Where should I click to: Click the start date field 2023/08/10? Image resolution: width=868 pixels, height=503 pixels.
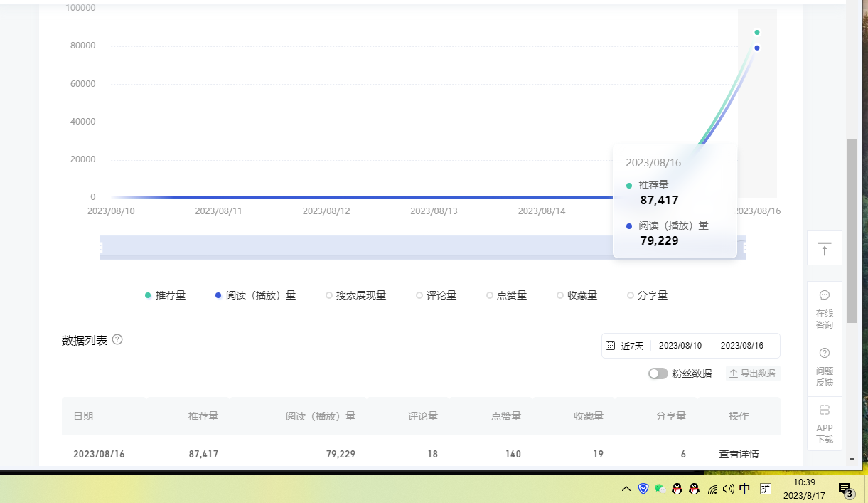click(680, 346)
